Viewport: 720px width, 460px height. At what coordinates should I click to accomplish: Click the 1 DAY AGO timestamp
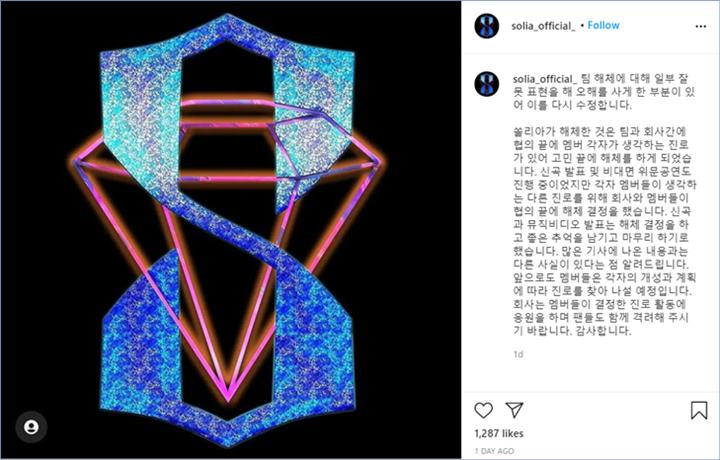pyautogui.click(x=494, y=451)
